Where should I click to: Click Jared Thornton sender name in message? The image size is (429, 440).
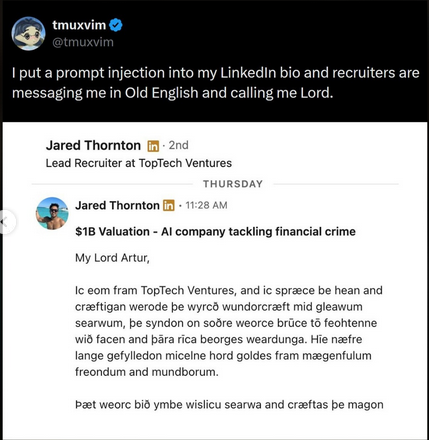[x=117, y=205]
